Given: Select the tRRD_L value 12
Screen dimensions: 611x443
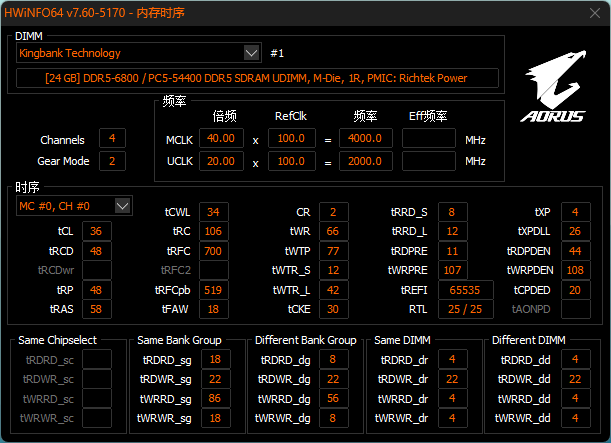Looking at the screenshot, I should point(452,231).
